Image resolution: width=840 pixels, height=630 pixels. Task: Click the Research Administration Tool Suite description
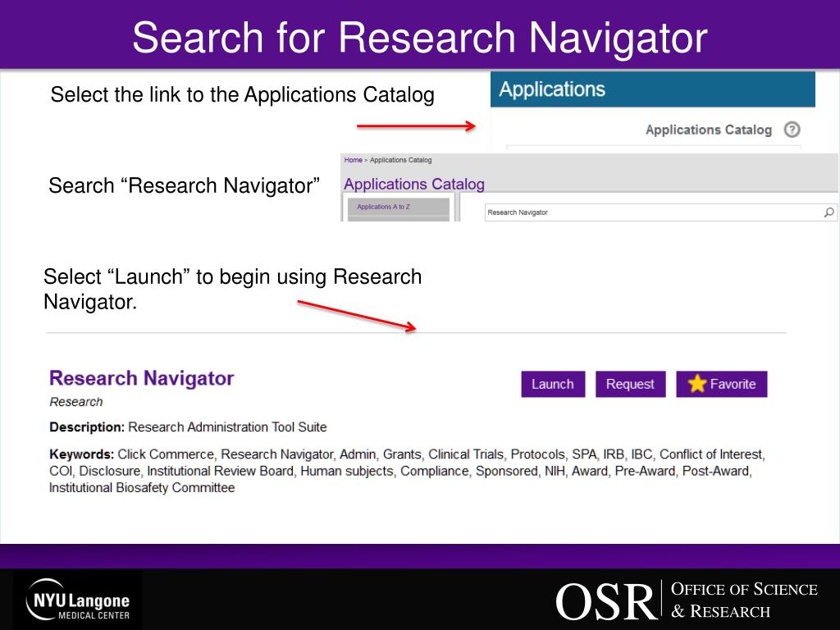click(227, 427)
